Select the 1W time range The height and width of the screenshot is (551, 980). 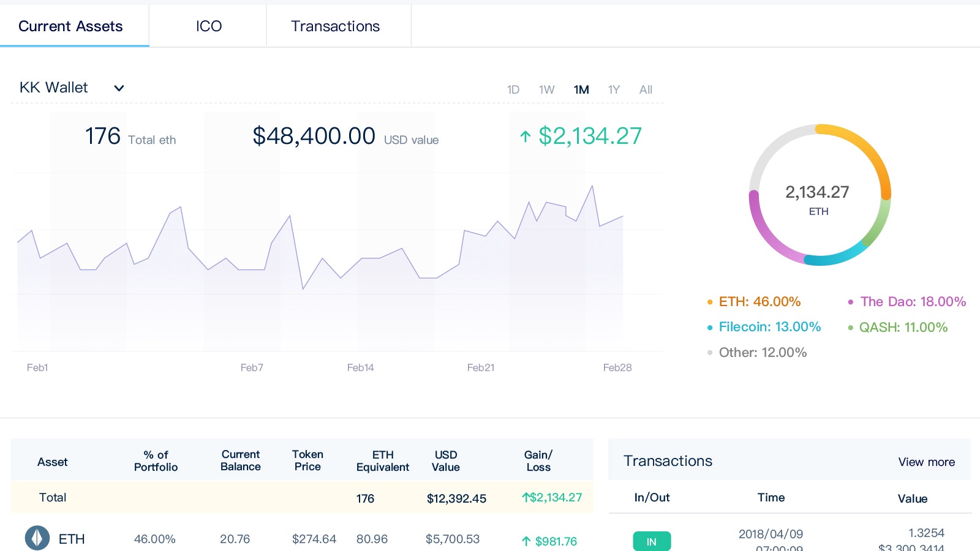(x=546, y=89)
